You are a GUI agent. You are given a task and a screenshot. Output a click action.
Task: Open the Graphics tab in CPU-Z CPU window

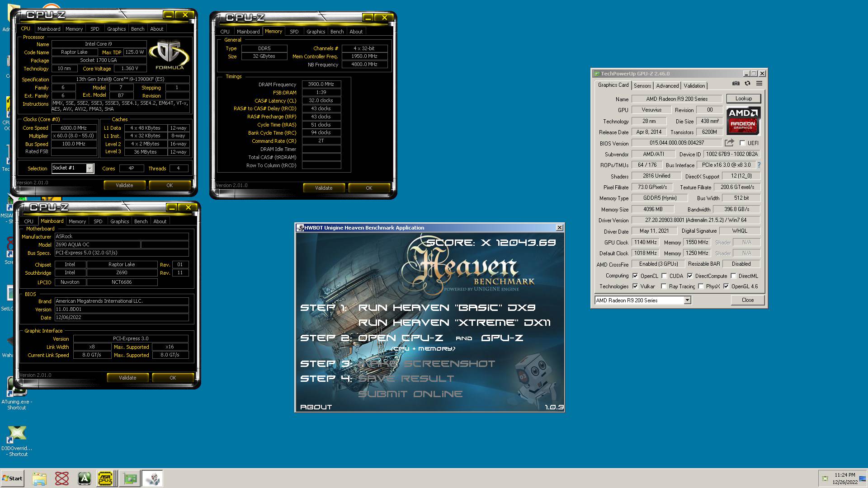pos(116,29)
